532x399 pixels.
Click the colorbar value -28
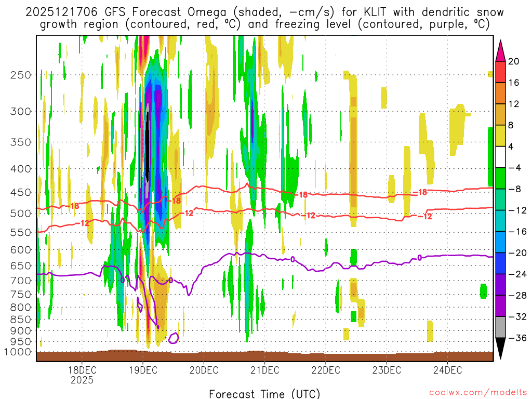pyautogui.click(x=517, y=295)
